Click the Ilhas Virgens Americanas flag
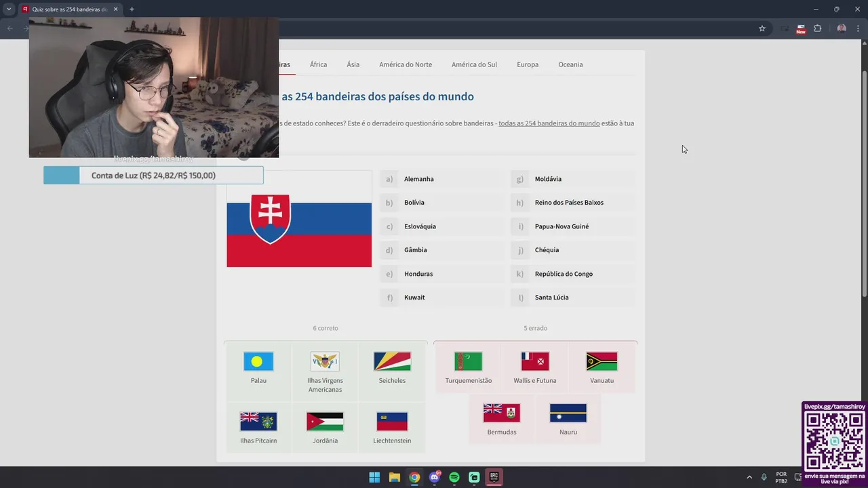Viewport: 868px width, 488px height. coord(325,361)
